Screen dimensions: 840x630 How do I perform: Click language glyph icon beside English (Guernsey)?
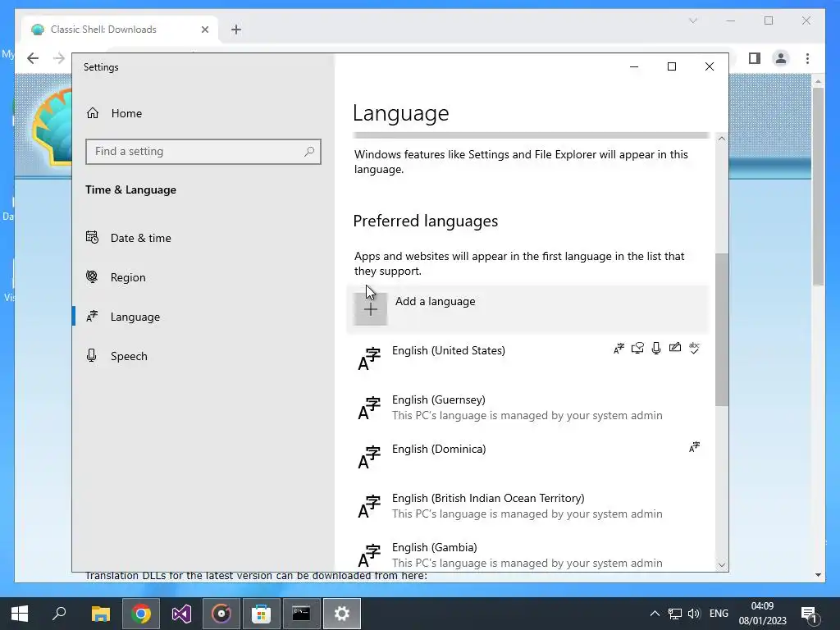click(x=369, y=409)
